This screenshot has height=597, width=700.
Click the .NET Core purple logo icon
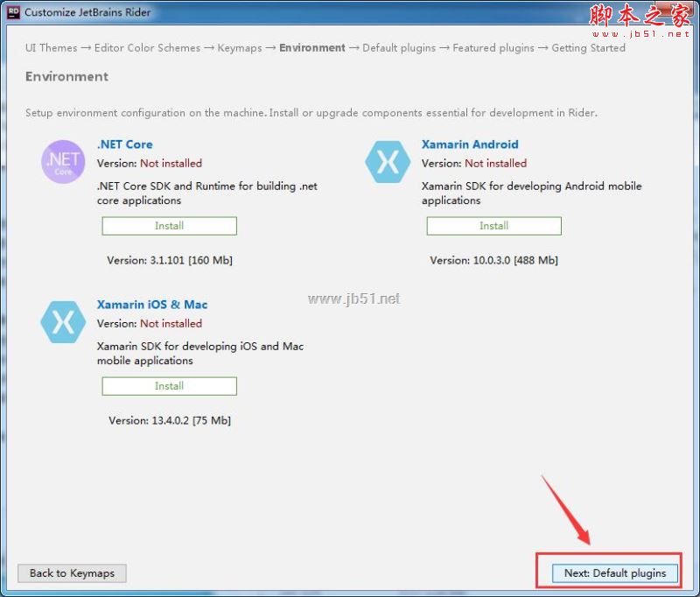coord(63,162)
